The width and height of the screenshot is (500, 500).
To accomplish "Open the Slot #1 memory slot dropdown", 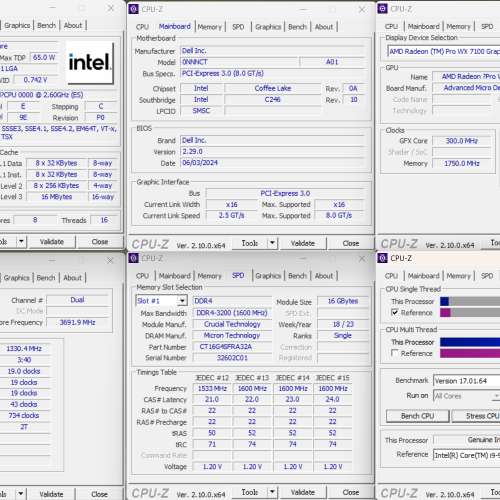I will coord(182,301).
